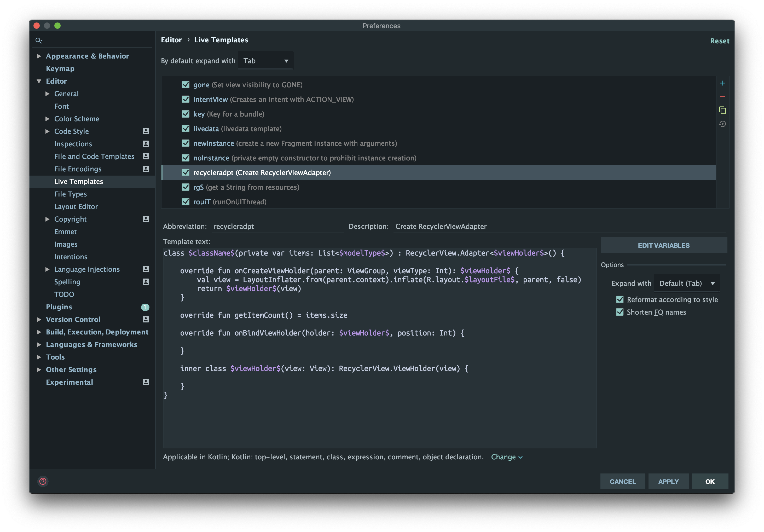Click the plus icon to add template
This screenshot has width=764, height=532.
pos(722,83)
